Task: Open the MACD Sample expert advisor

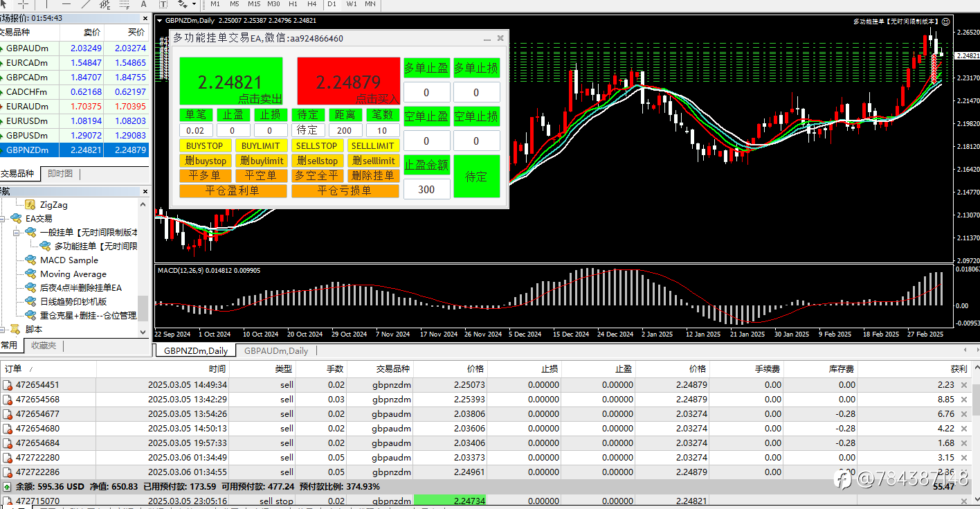Action: tap(69, 260)
